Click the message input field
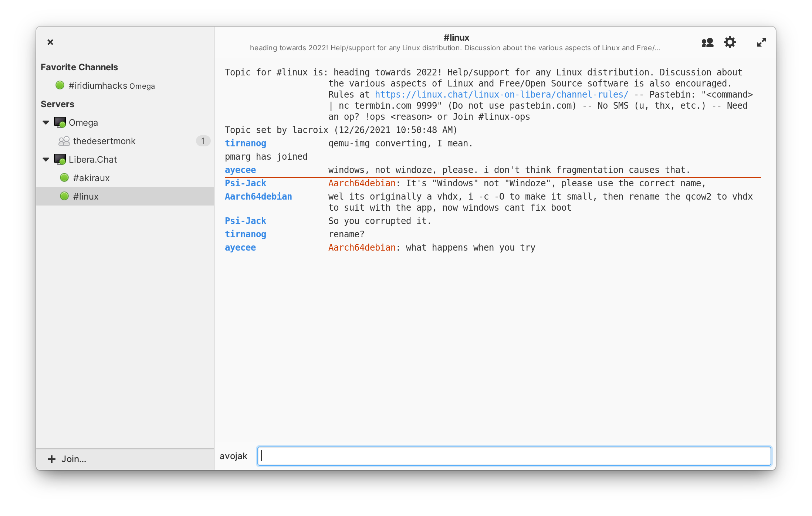Viewport: 812px width, 516px height. [x=514, y=456]
